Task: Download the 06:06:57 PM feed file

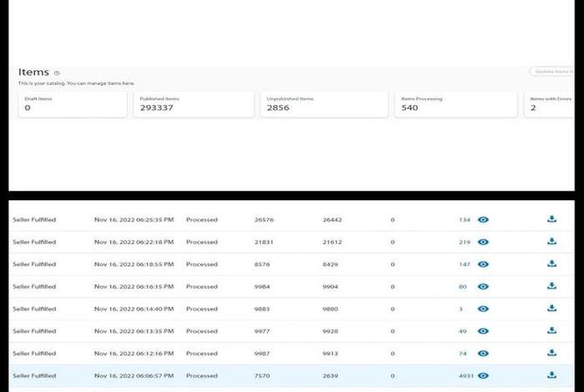Action: coord(551,375)
